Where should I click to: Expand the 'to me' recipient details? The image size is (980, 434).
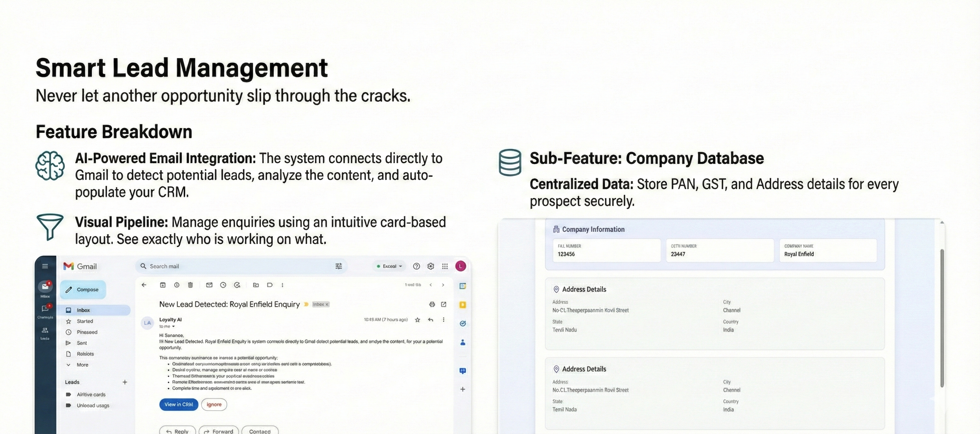click(173, 326)
